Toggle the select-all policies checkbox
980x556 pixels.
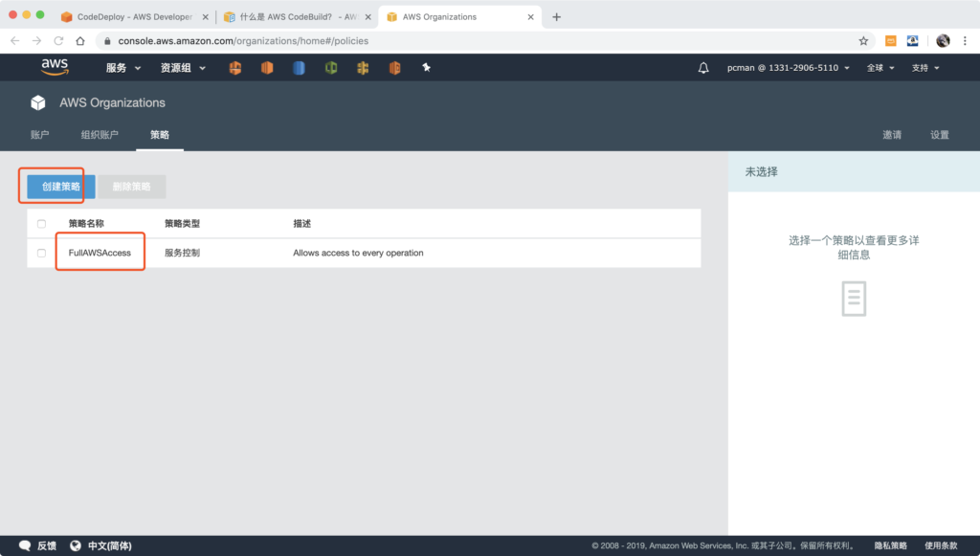click(x=41, y=224)
